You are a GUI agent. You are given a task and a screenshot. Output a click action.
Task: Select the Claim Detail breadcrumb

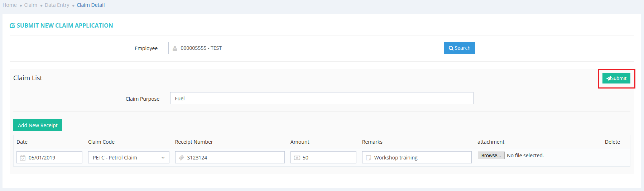tap(91, 5)
